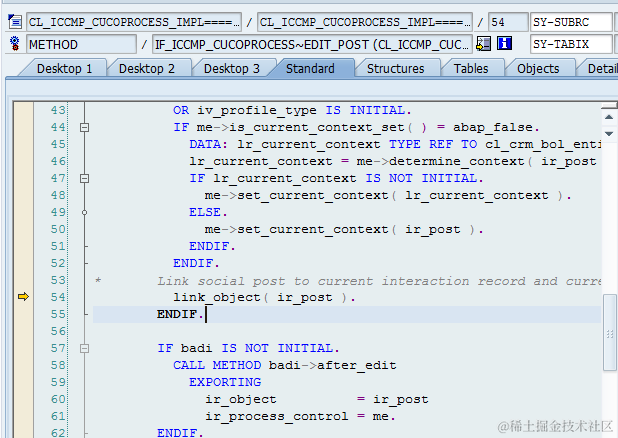Click the METHOD event type field
This screenshot has width=618, height=438.
pyautogui.click(x=81, y=44)
